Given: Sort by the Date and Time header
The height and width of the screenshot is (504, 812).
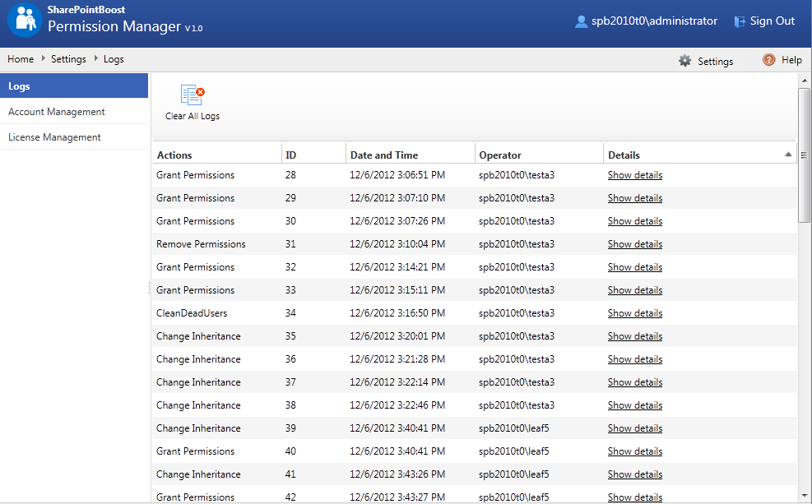Looking at the screenshot, I should (384, 155).
